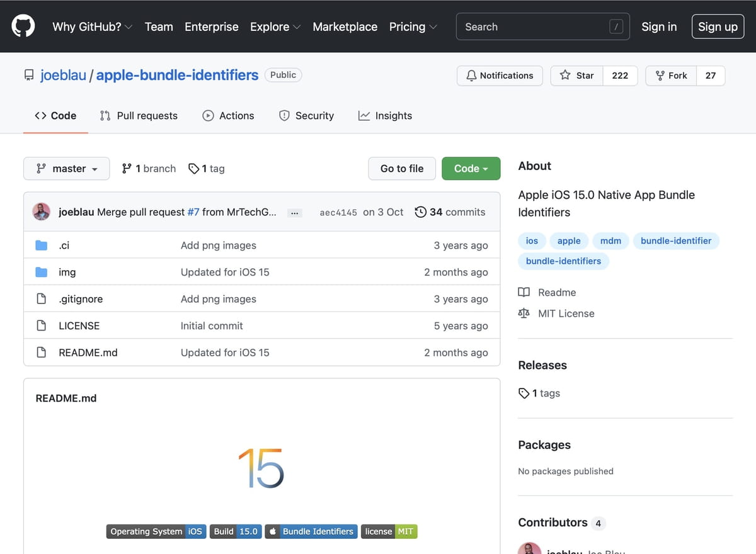Image resolution: width=756 pixels, height=554 pixels.
Task: Click the Sign up button
Action: pos(718,26)
